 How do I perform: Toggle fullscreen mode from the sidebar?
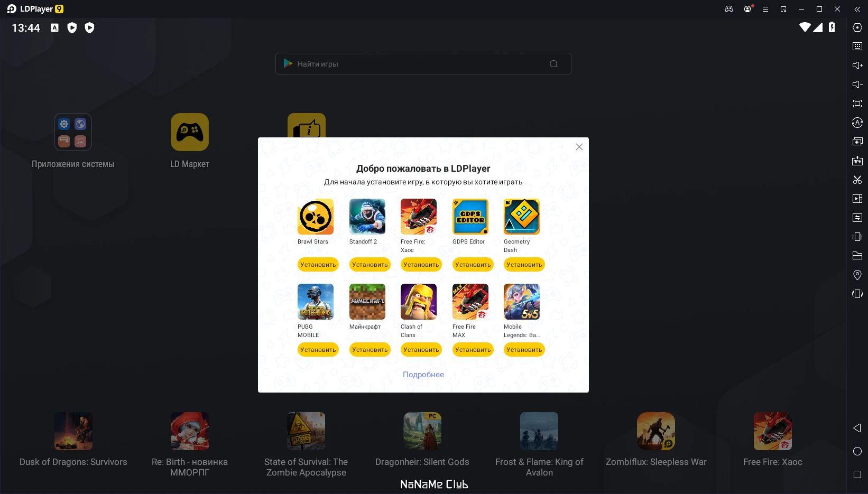(857, 104)
